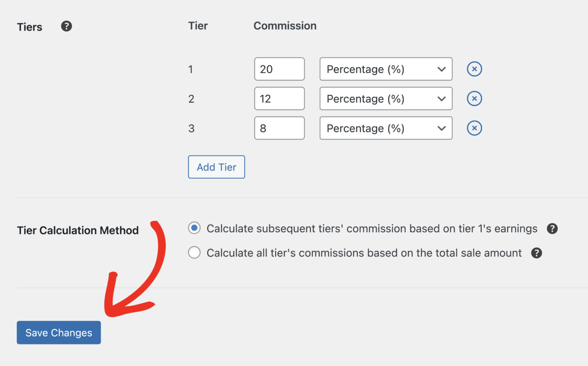Remove the tier 3 commission row

(x=474, y=128)
